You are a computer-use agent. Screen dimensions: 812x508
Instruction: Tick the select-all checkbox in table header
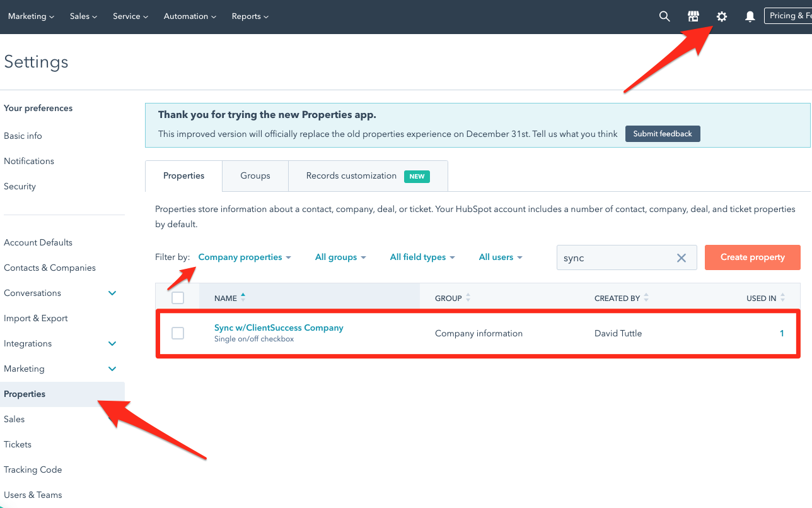coord(178,298)
